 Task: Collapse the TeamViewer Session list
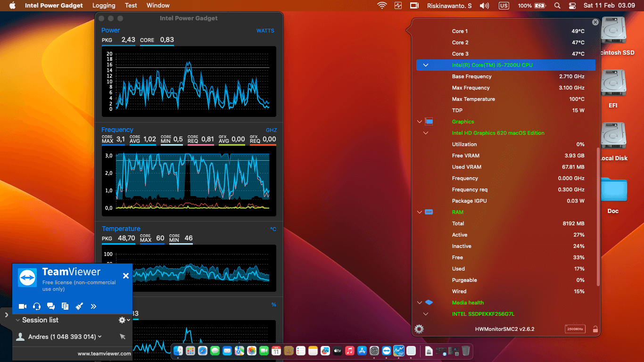click(18, 320)
